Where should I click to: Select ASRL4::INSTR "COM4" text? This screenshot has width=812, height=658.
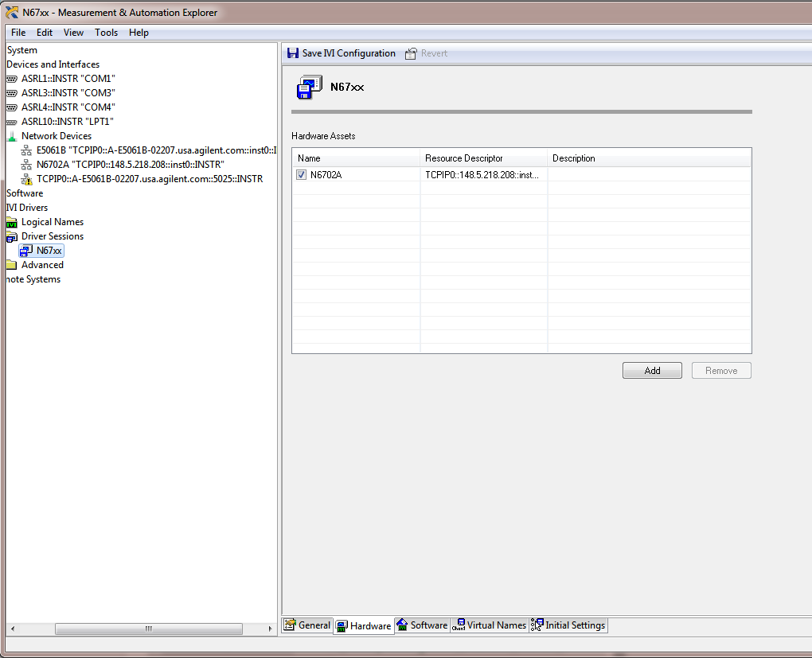pyautogui.click(x=68, y=107)
